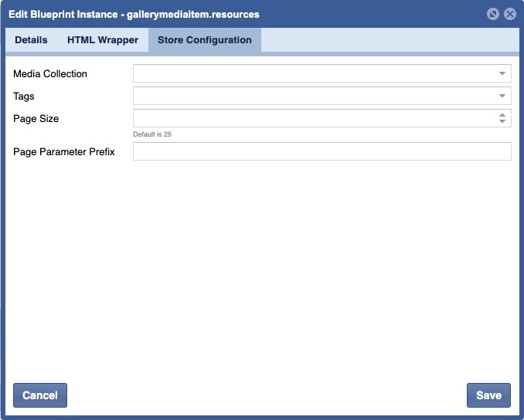Screen dimensions: 524x420
Task: Open the Tags dropdown arrow
Action: point(502,96)
